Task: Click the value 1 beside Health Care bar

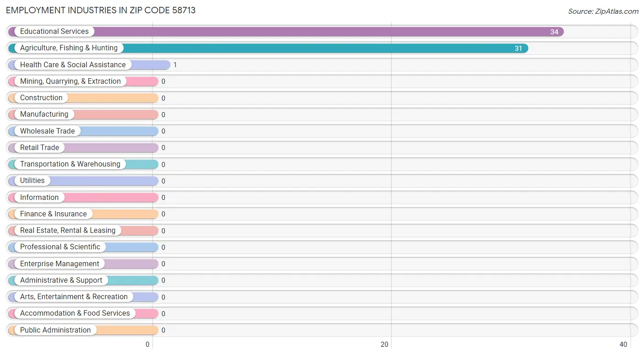Action: [x=175, y=65]
